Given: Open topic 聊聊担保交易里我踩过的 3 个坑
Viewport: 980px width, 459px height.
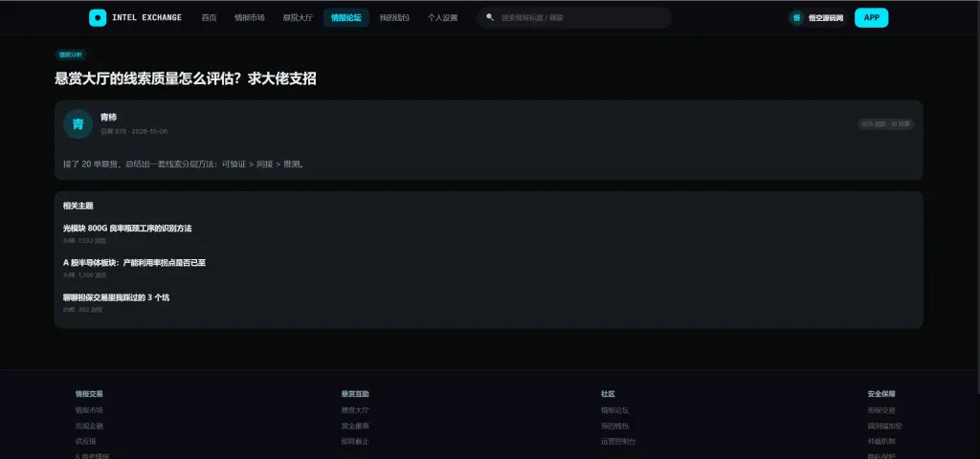Looking at the screenshot, I should (116, 298).
